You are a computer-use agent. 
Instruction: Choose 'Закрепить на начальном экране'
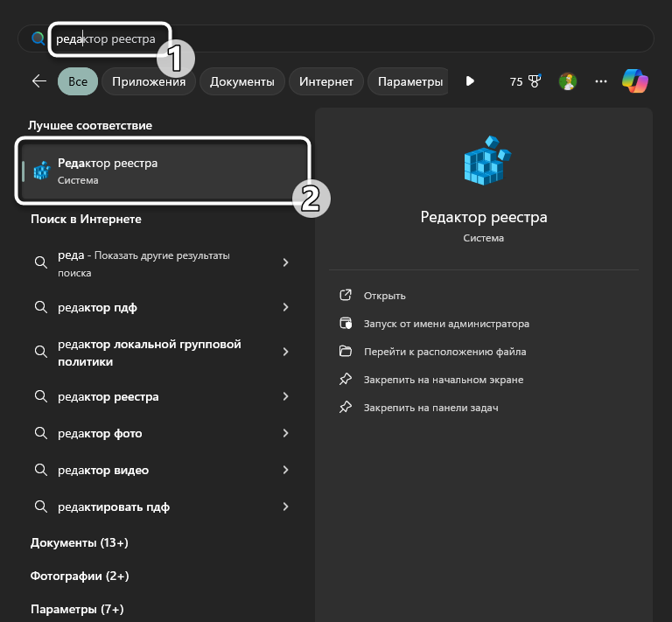click(x=444, y=380)
